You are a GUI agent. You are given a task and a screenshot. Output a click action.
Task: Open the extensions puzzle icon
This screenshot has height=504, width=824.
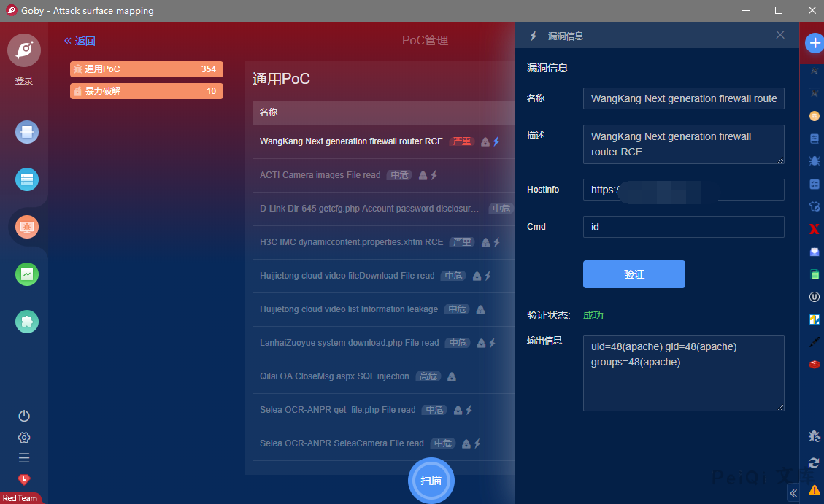click(x=27, y=322)
